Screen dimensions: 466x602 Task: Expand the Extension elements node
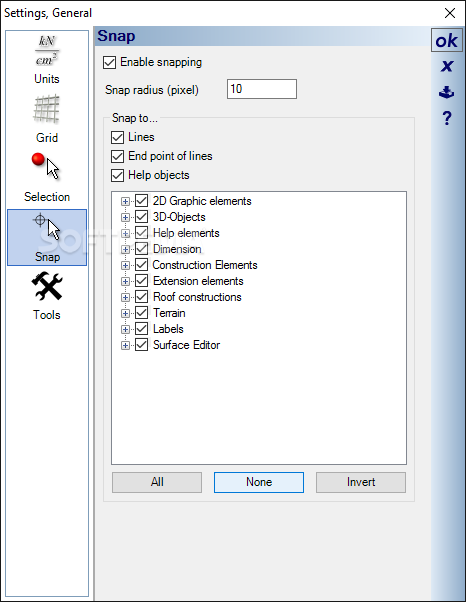pos(125,281)
